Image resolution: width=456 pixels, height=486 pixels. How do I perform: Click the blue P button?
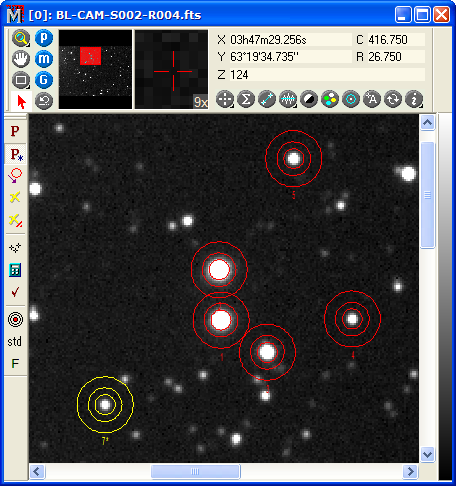click(x=44, y=38)
